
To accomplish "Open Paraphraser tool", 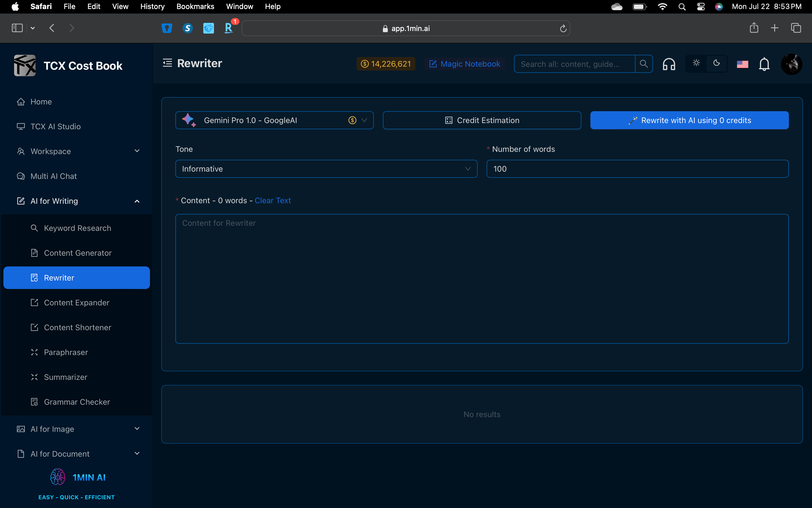I will pos(76,352).
